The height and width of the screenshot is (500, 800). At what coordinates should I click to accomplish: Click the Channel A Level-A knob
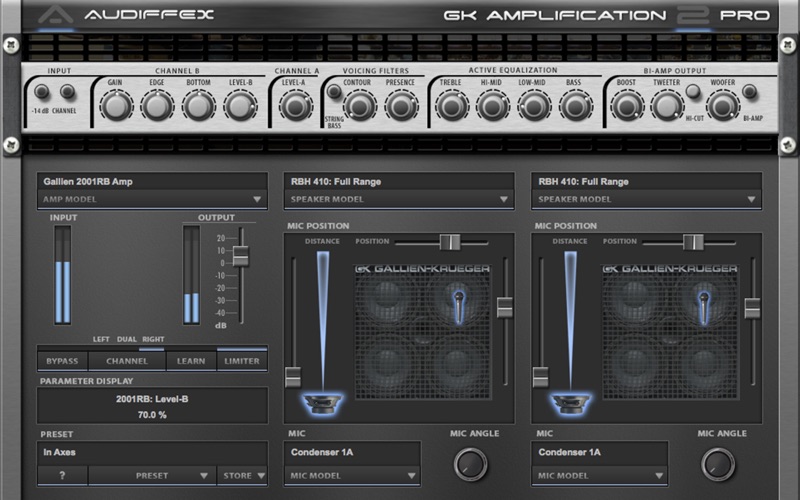tap(295, 106)
